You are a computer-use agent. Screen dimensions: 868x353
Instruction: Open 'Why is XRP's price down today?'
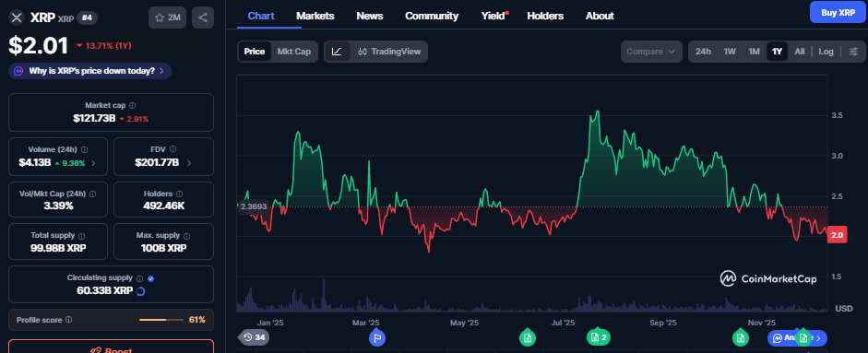pos(89,71)
